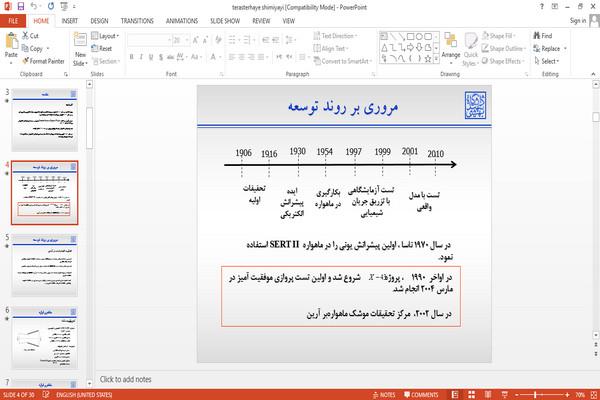This screenshot has height=400, width=600.
Task: Click the Help question mark icon
Action: (541, 6)
